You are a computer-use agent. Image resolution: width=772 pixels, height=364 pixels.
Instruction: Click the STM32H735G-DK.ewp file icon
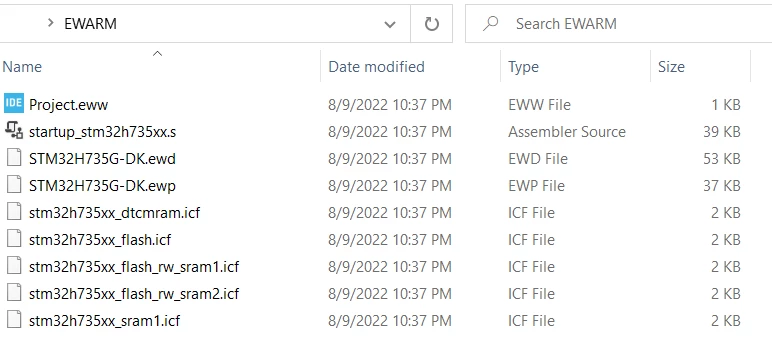14,185
